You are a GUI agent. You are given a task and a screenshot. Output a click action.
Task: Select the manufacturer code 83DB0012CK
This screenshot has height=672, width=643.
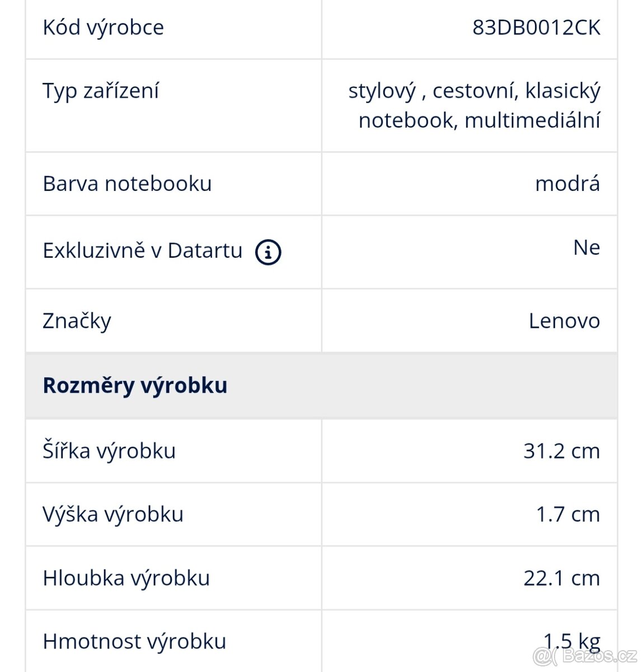(x=536, y=27)
